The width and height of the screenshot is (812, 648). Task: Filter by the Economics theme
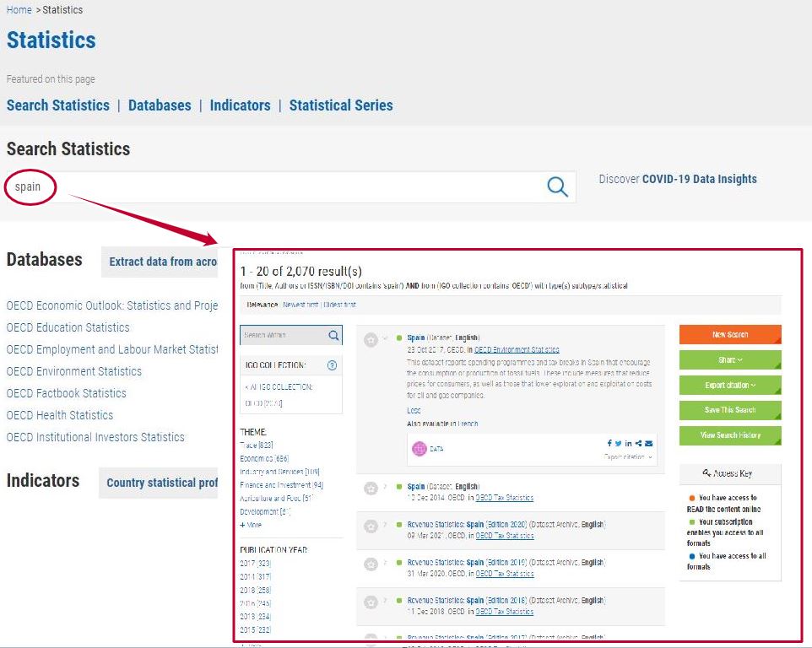[264, 458]
